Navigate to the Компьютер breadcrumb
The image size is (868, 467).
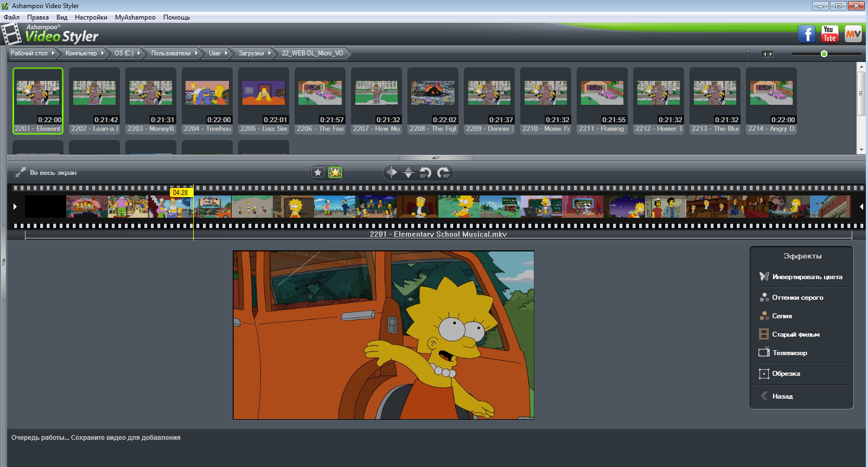(81, 53)
